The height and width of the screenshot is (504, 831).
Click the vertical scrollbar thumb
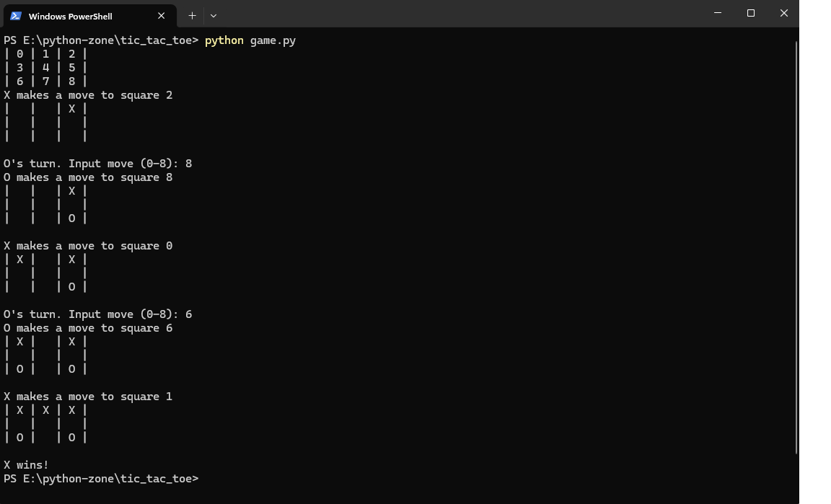(796, 245)
